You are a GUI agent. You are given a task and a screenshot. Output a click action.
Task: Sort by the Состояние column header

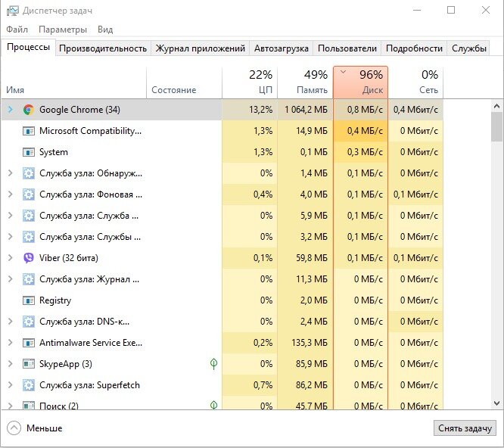(184, 83)
